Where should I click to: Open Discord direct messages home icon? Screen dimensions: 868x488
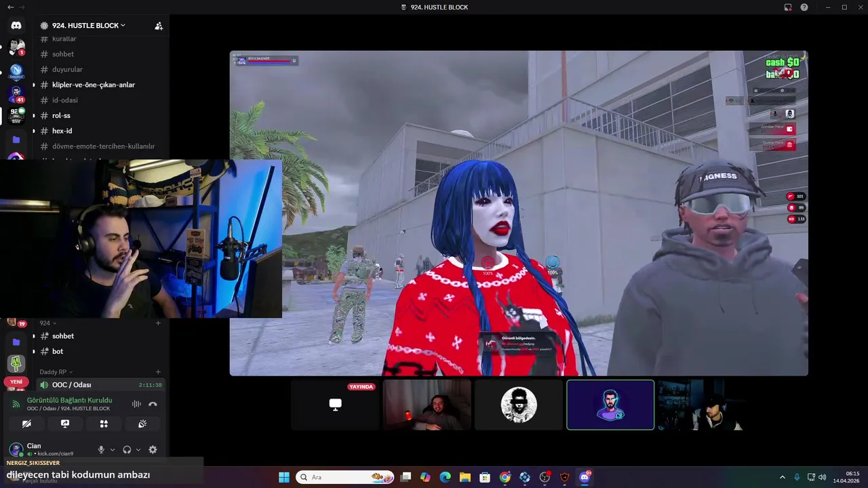click(x=16, y=25)
